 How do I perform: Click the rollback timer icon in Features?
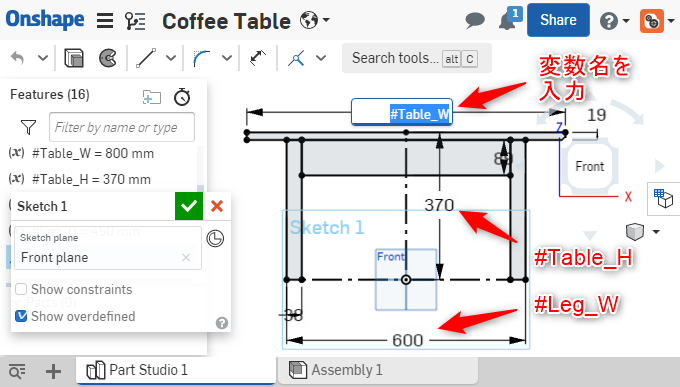click(x=182, y=97)
